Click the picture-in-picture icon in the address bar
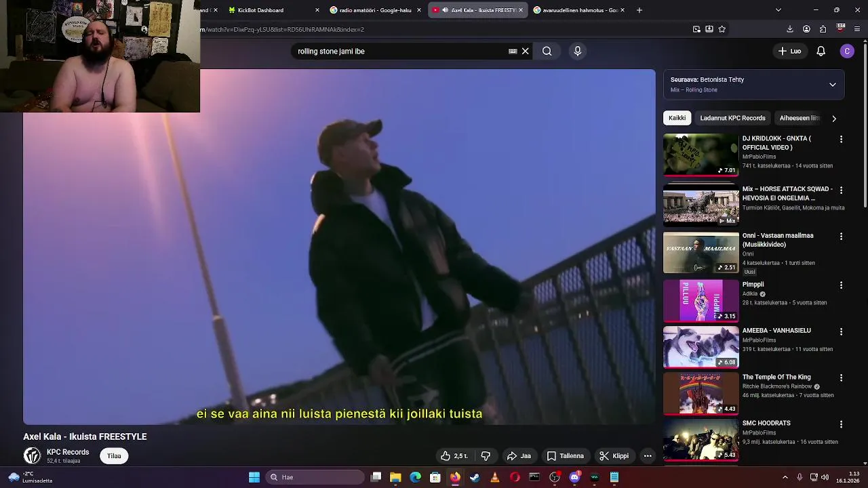 [696, 29]
